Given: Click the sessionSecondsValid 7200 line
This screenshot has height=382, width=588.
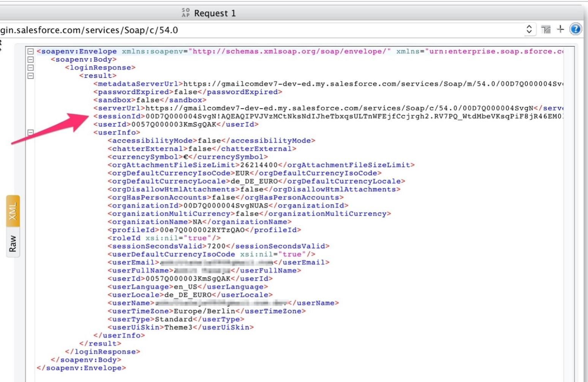Looking at the screenshot, I should (x=218, y=246).
